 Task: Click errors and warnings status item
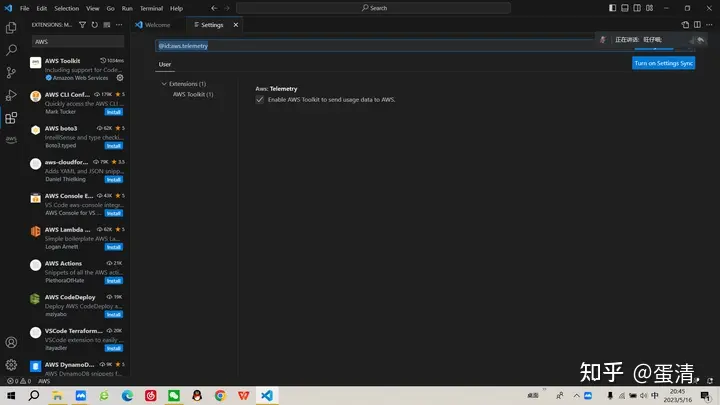tap(18, 381)
